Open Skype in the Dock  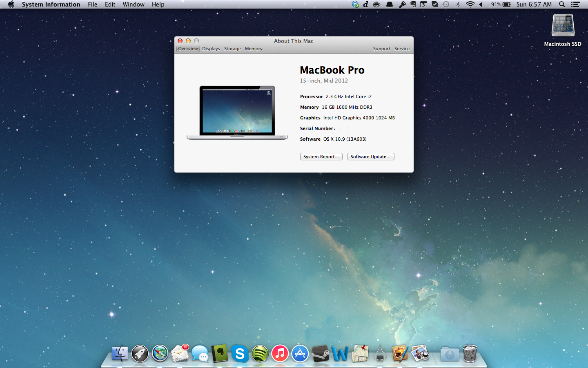(x=240, y=354)
